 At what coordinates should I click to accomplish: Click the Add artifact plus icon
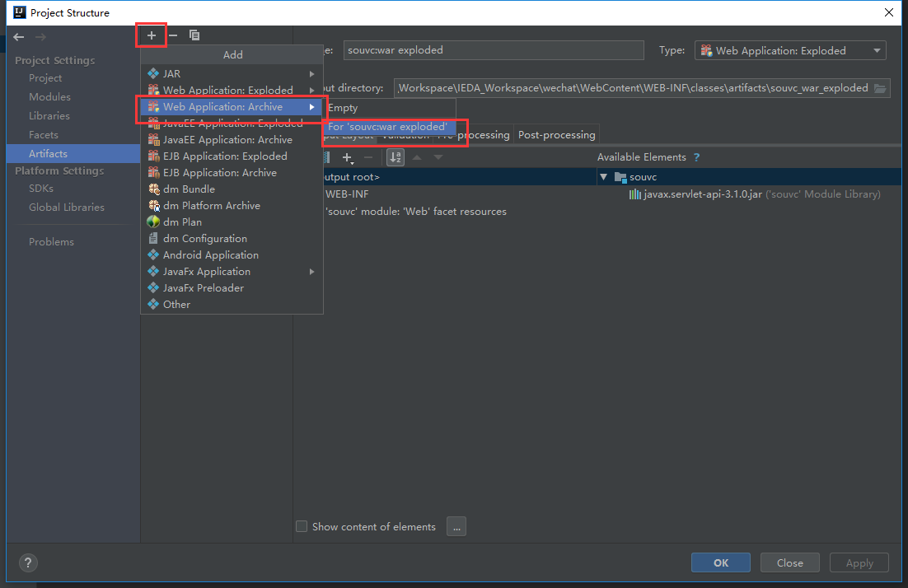[151, 35]
